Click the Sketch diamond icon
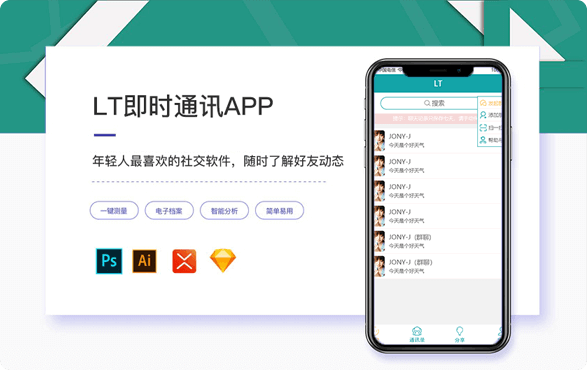This screenshot has width=587, height=370. pos(223,260)
